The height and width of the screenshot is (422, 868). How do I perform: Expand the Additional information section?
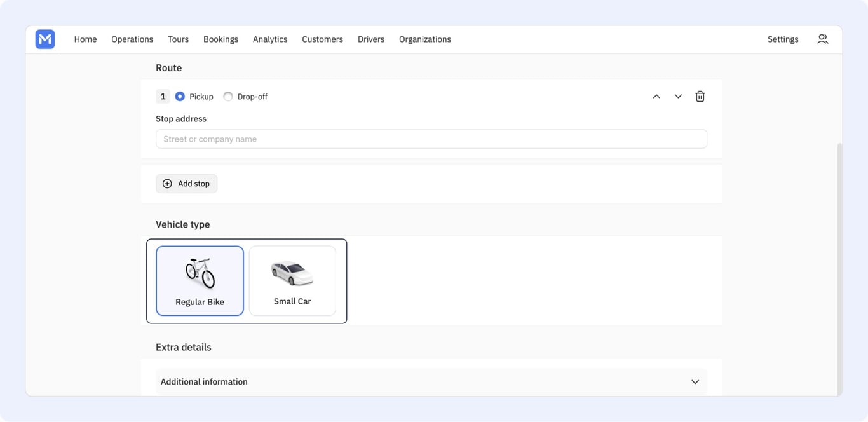(431, 382)
